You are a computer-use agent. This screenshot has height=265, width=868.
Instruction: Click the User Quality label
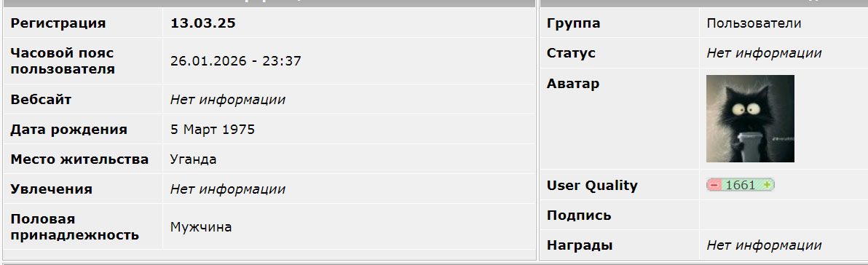[592, 186]
